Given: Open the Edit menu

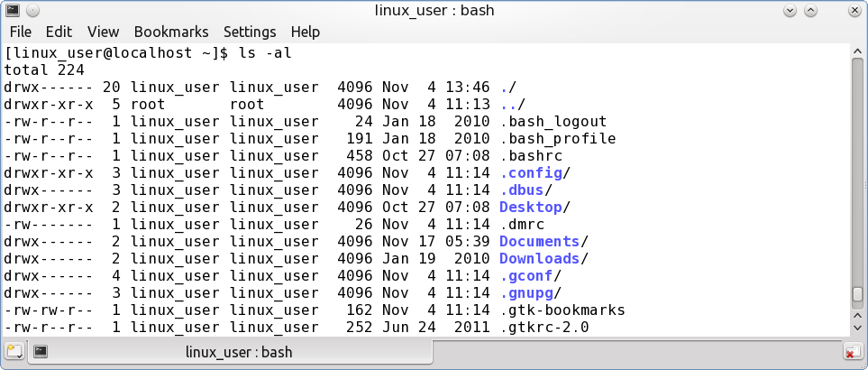Looking at the screenshot, I should click(x=59, y=32).
